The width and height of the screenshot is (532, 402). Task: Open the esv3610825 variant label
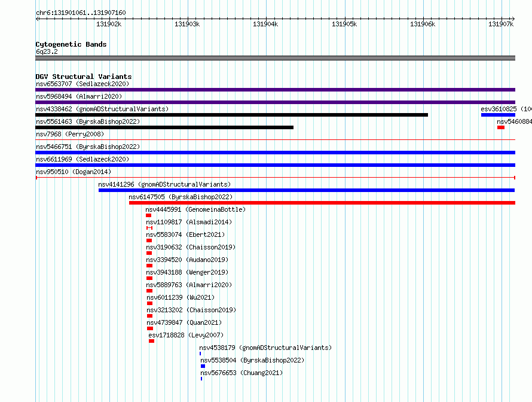(506, 109)
